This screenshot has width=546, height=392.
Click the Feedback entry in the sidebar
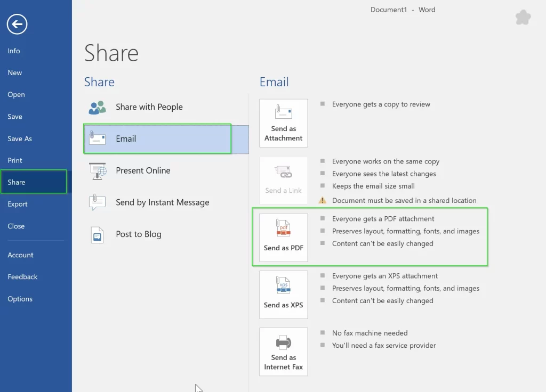pyautogui.click(x=22, y=276)
